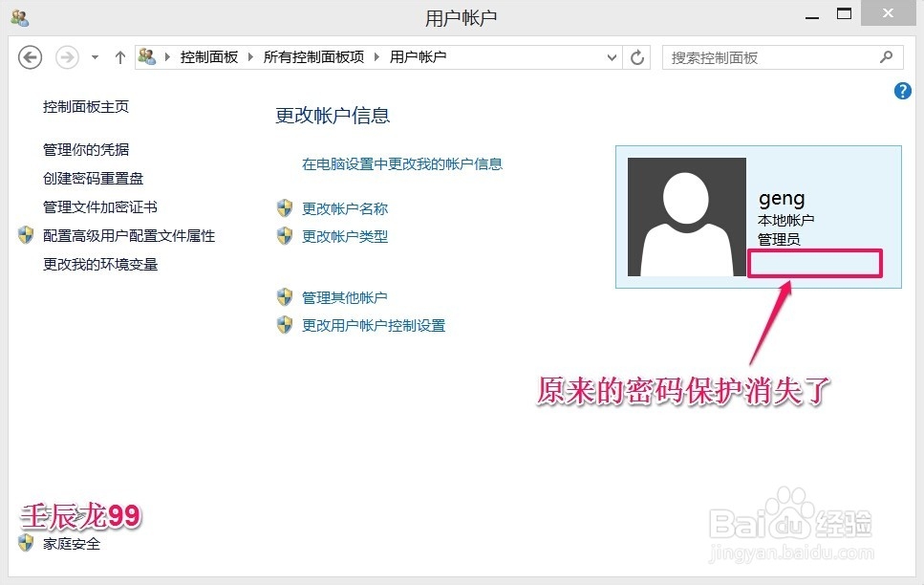The width and height of the screenshot is (924, 585).
Task: Open the address bar dropdown arrow
Action: pos(612,57)
